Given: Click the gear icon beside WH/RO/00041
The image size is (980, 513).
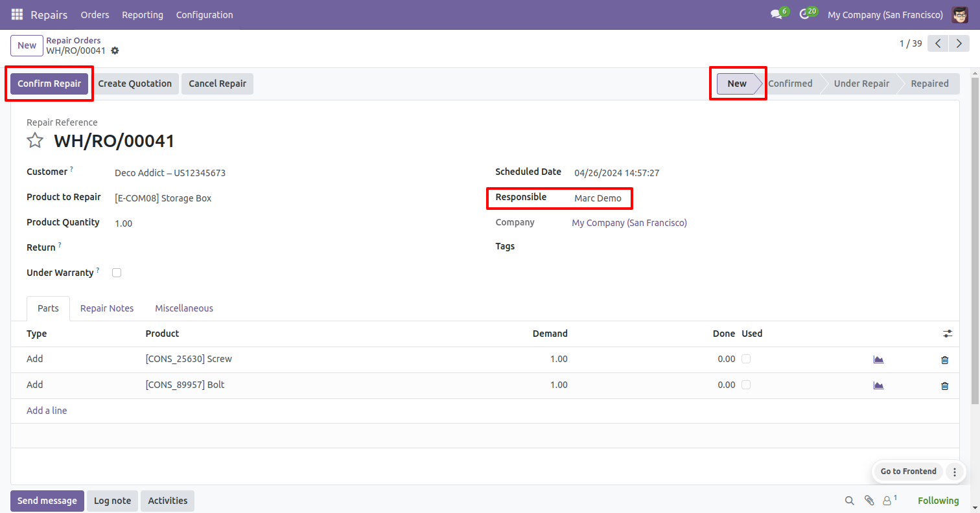Looking at the screenshot, I should (x=115, y=51).
